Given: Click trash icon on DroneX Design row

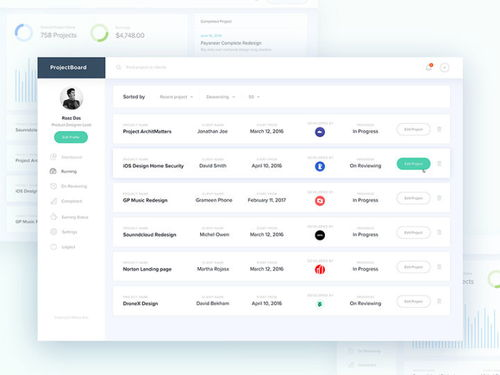Looking at the screenshot, I should (439, 301).
